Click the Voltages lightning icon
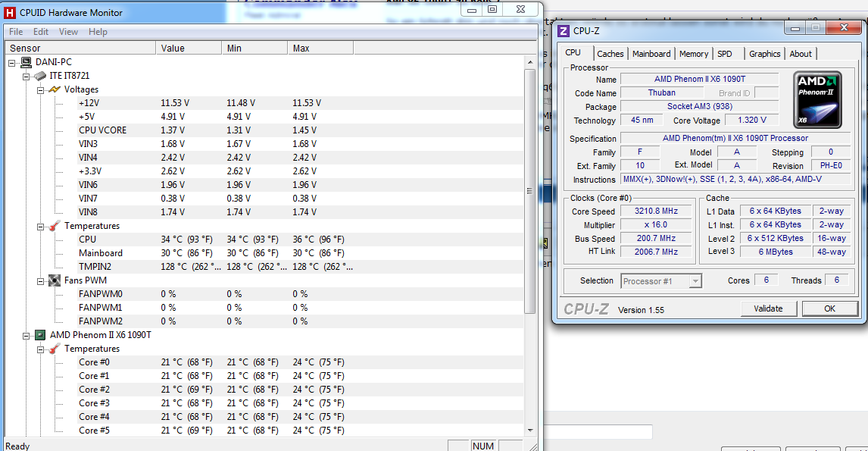The image size is (868, 451). (55, 89)
